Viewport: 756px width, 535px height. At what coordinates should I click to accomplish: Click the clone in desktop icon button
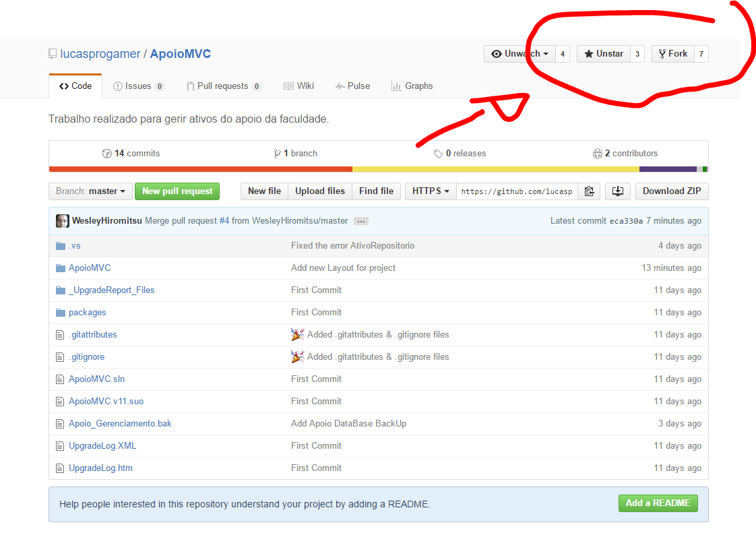tap(618, 191)
